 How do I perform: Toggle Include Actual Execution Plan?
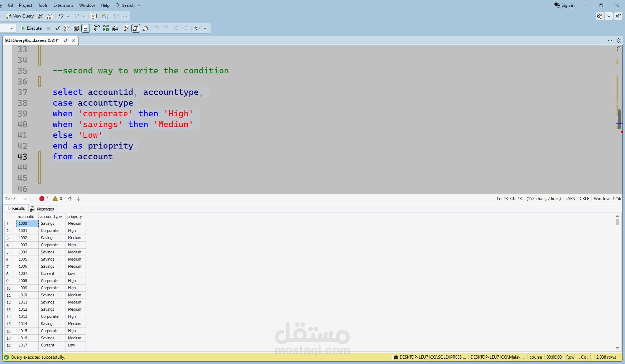[96, 28]
